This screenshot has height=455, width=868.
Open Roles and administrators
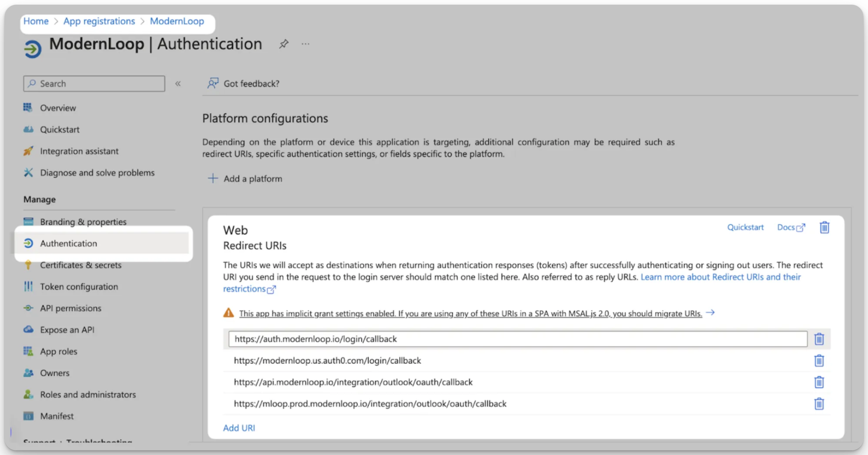(x=88, y=395)
